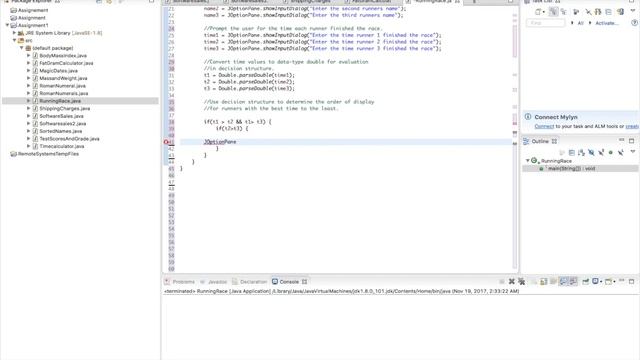The image size is (640, 360).
Task: Click error marker on line 41
Action: click(x=166, y=142)
